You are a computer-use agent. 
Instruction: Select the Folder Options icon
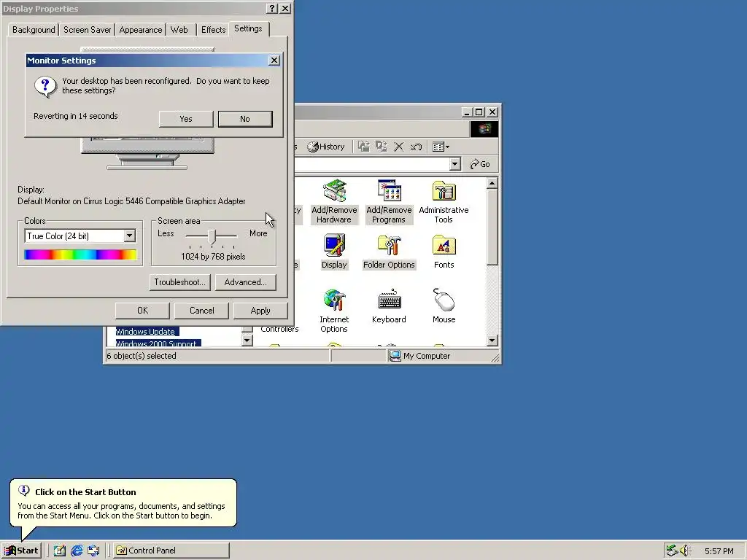[389, 252]
